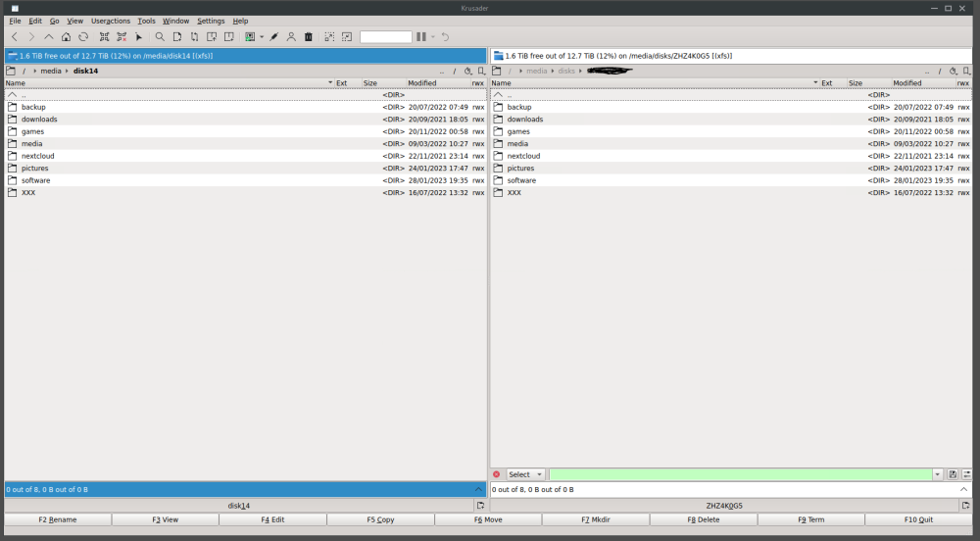The height and width of the screenshot is (541, 980).
Task: Open the dropdown arrow next to monitor icon
Action: click(x=262, y=37)
